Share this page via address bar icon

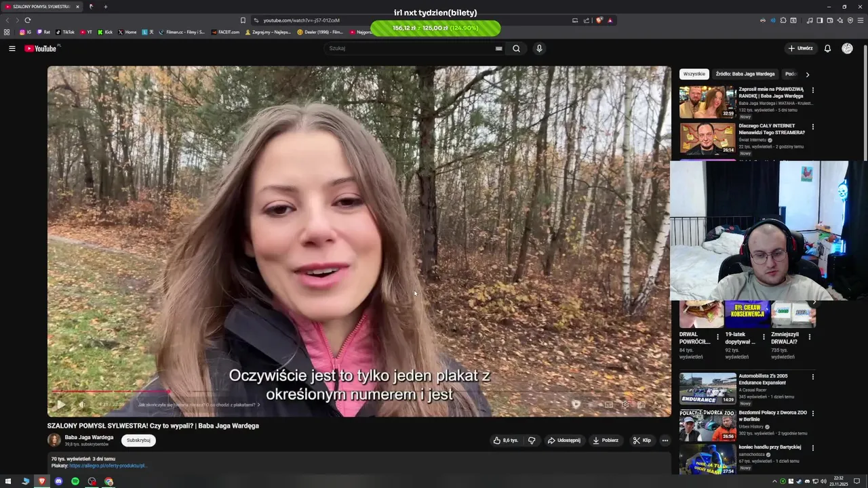pyautogui.click(x=587, y=20)
